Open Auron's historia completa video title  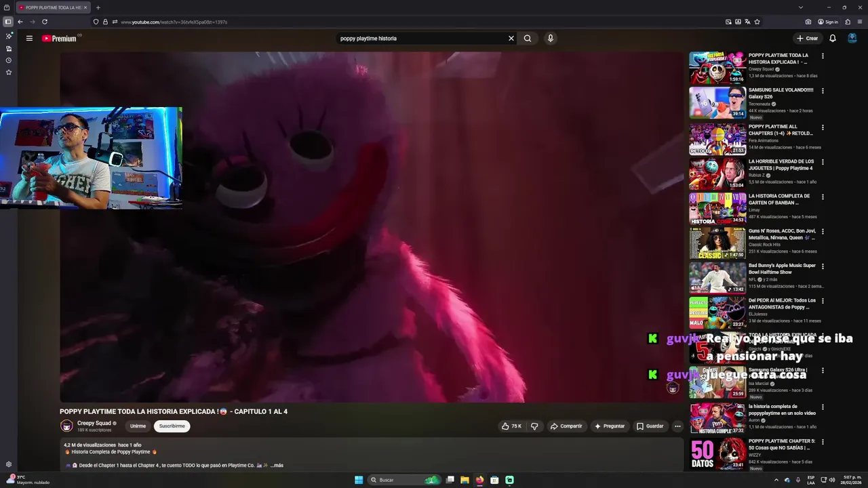(x=782, y=409)
